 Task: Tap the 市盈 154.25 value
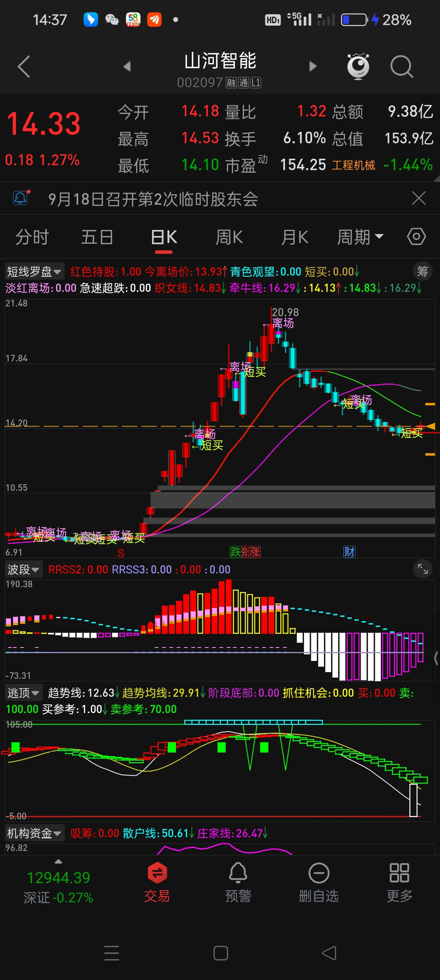[303, 165]
